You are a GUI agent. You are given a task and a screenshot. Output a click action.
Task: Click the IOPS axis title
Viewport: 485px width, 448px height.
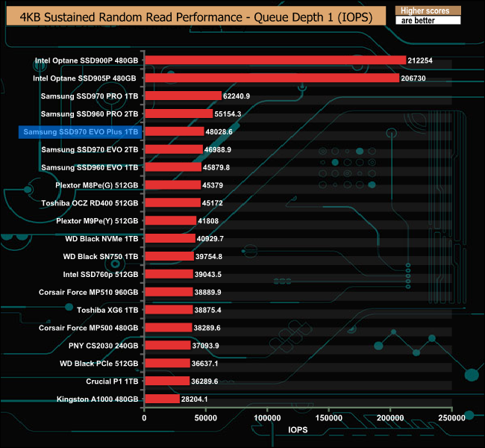click(298, 430)
